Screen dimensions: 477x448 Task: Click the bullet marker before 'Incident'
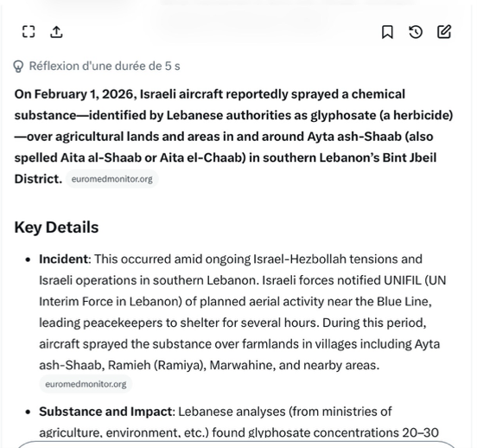pyautogui.click(x=29, y=259)
